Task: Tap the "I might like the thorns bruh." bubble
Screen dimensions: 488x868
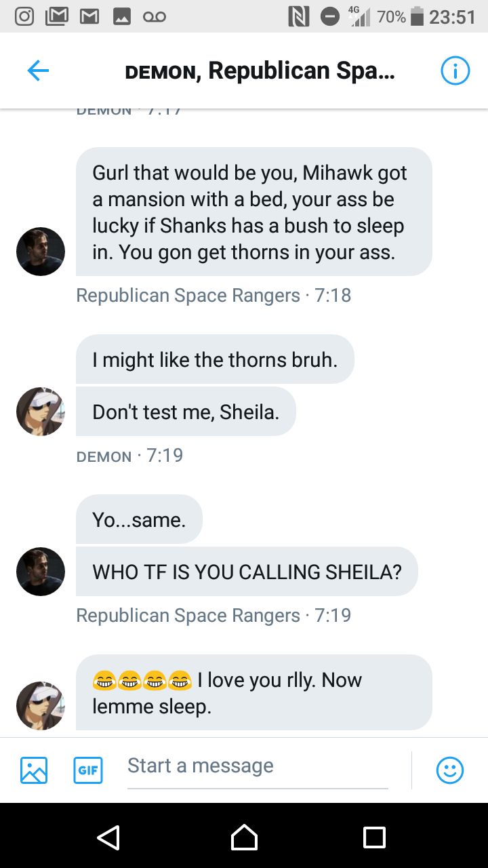Action: coord(215,359)
